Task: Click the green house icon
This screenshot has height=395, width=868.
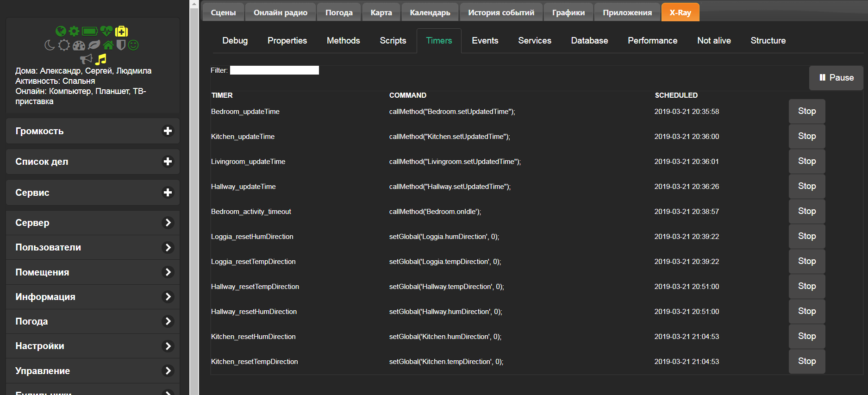Action: pyautogui.click(x=108, y=45)
